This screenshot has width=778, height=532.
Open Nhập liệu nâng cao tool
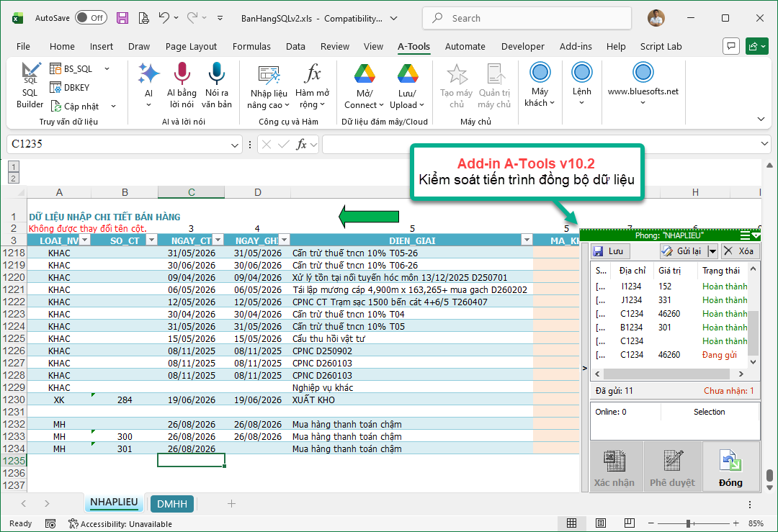269,75
